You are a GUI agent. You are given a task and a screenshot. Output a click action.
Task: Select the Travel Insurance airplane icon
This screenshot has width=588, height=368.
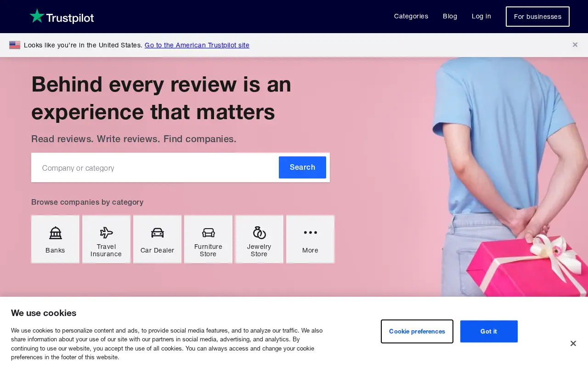106,233
